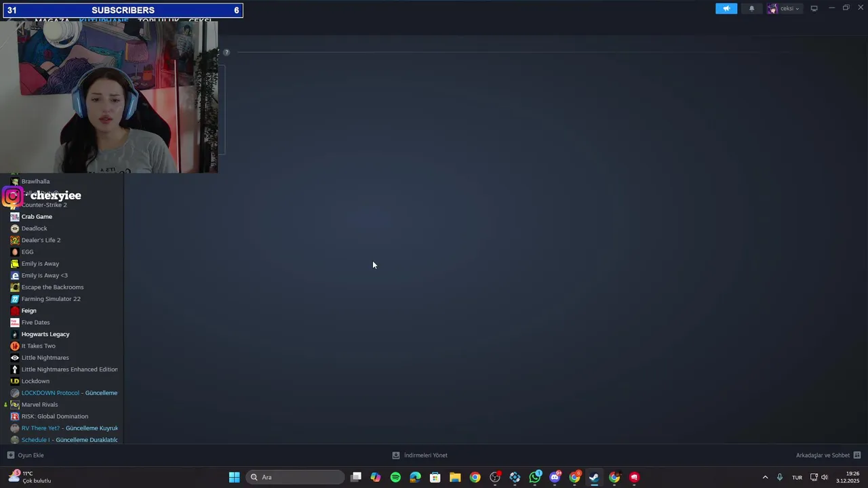Click the Steam announcements megaphone button

click(x=726, y=9)
